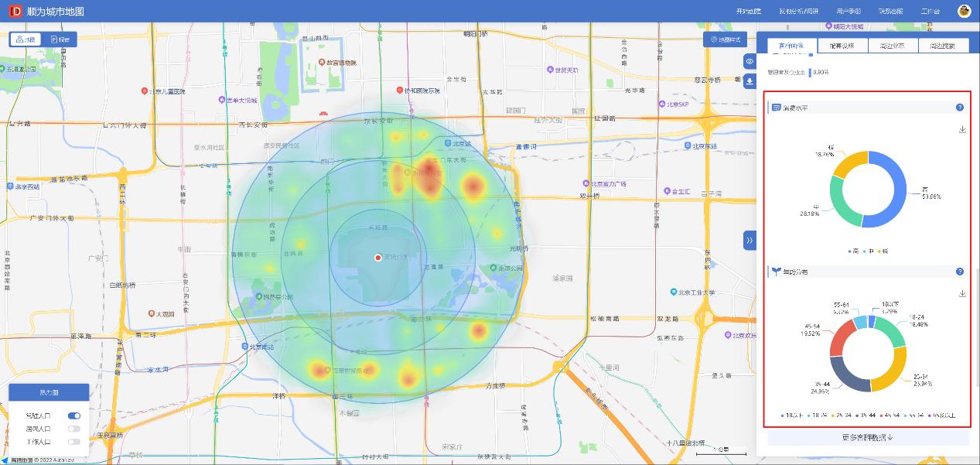Click the 故宫博物院 landmark marker

[x=320, y=63]
